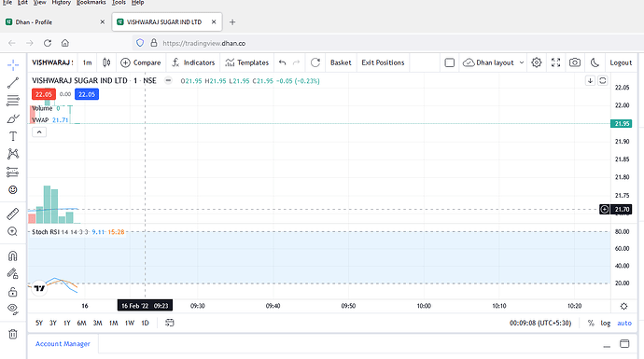The width and height of the screenshot is (644, 359).
Task: Click the minus icon beside NSE
Action: pos(168,80)
